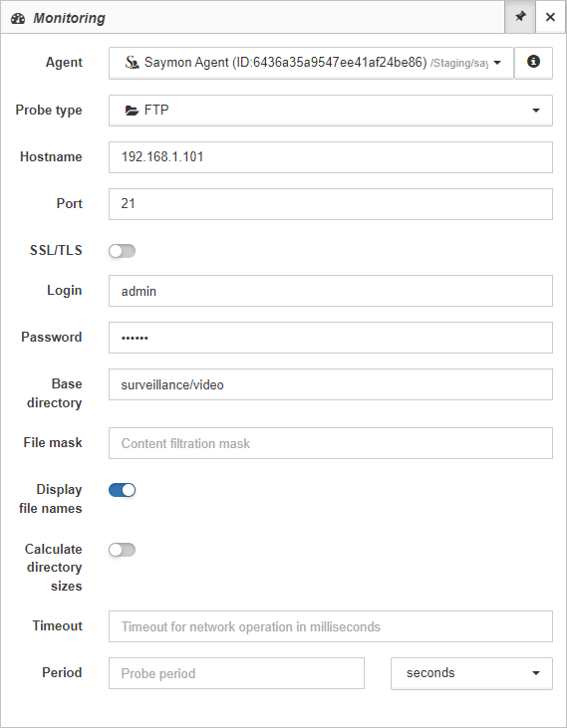The image size is (567, 728).
Task: Click the FTP folder icon
Action: click(x=132, y=111)
